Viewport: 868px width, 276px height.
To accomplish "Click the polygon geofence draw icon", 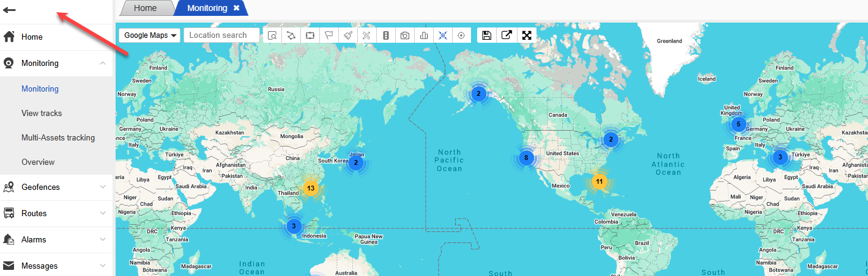I will [291, 35].
